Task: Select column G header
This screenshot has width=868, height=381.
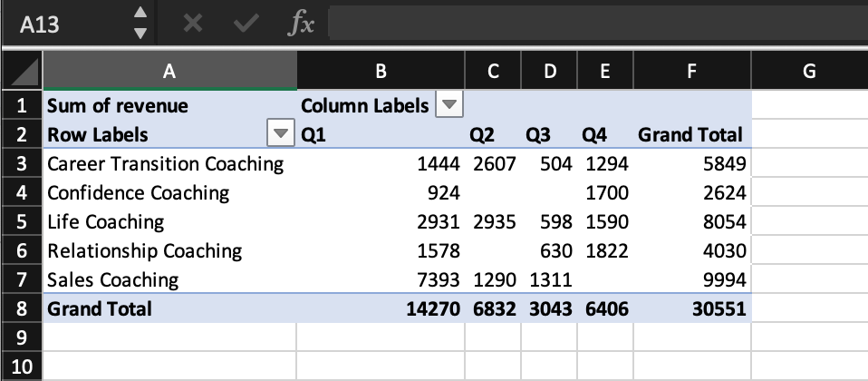Action: (x=809, y=71)
